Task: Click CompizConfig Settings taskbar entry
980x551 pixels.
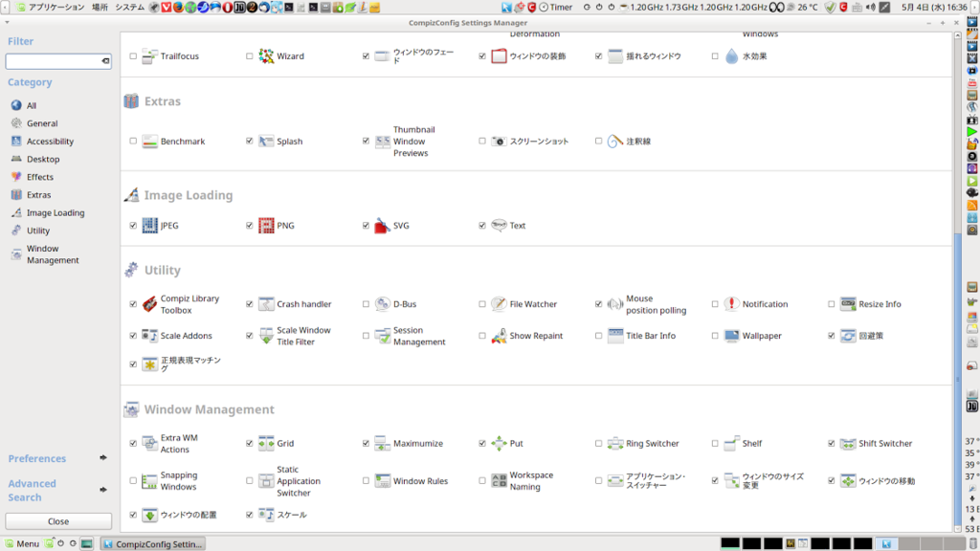Action: (153, 544)
